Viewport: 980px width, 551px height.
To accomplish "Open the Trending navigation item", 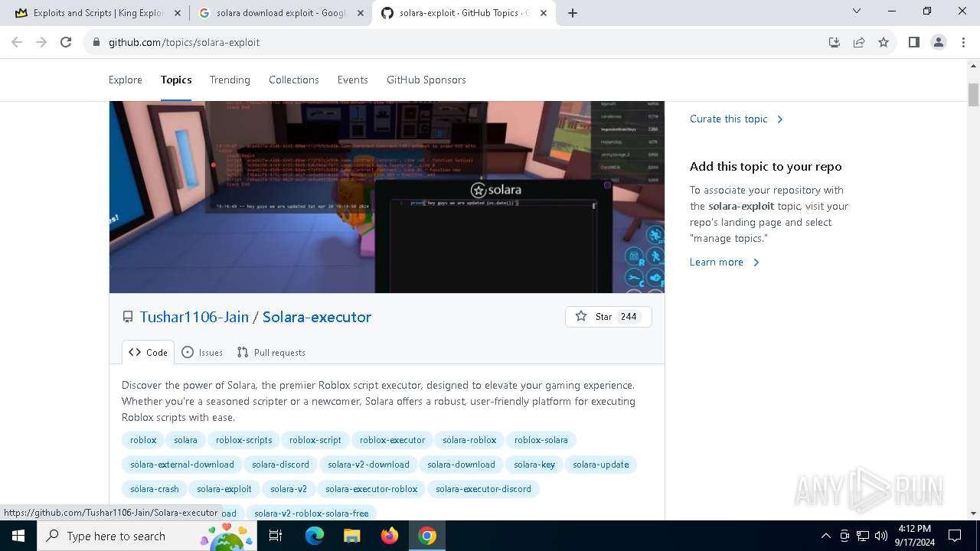I will pyautogui.click(x=230, y=80).
